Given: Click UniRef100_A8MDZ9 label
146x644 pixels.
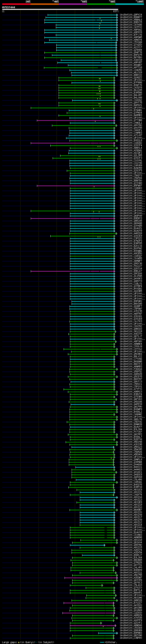Looking at the screenshot, I should 131,615.
